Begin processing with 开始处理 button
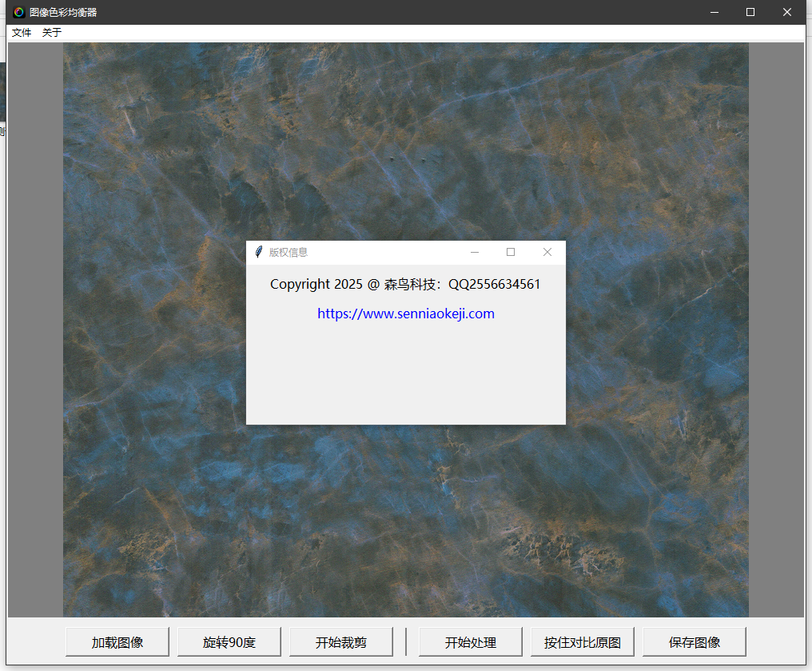This screenshot has width=812, height=671. [471, 642]
